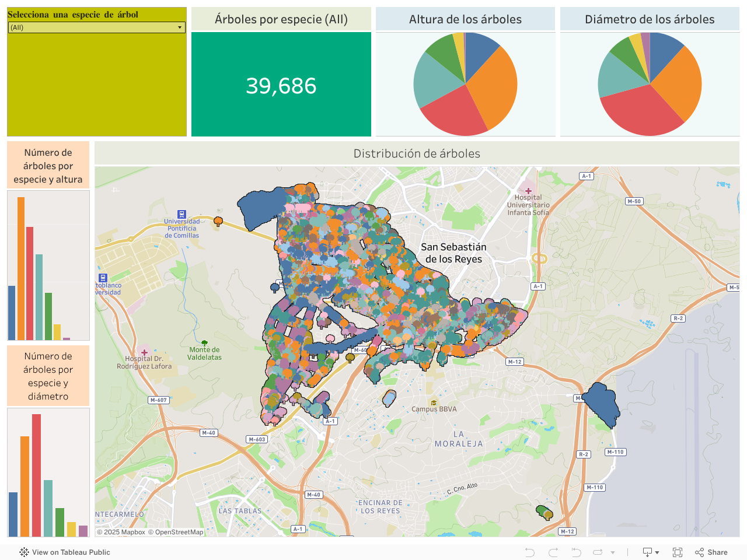
Task: Enter full screen mode
Action: [x=678, y=552]
